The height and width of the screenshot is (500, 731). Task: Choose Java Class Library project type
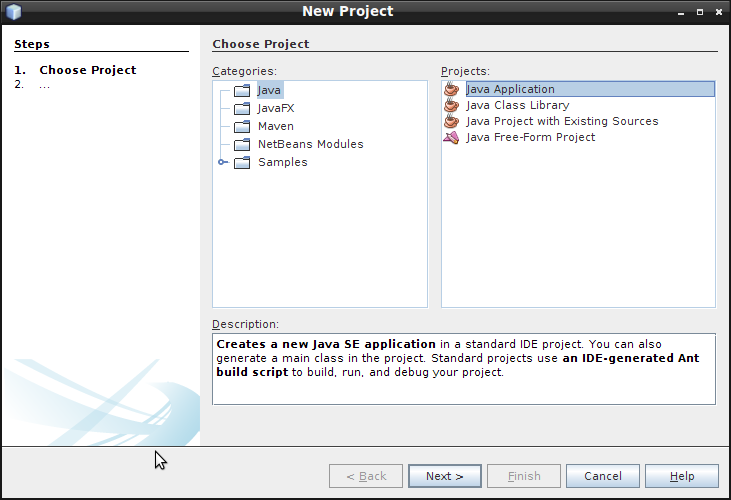pos(517,105)
